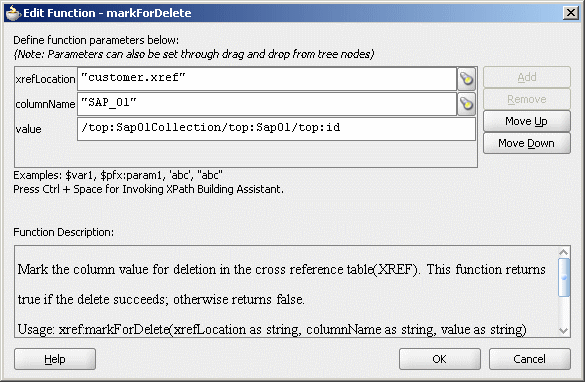The width and height of the screenshot is (585, 382).
Task: Click the Move Down button
Action: pos(526,143)
